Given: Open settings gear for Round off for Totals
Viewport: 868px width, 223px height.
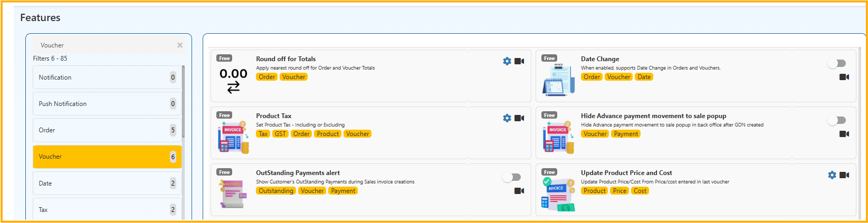Looking at the screenshot, I should pyautogui.click(x=507, y=61).
